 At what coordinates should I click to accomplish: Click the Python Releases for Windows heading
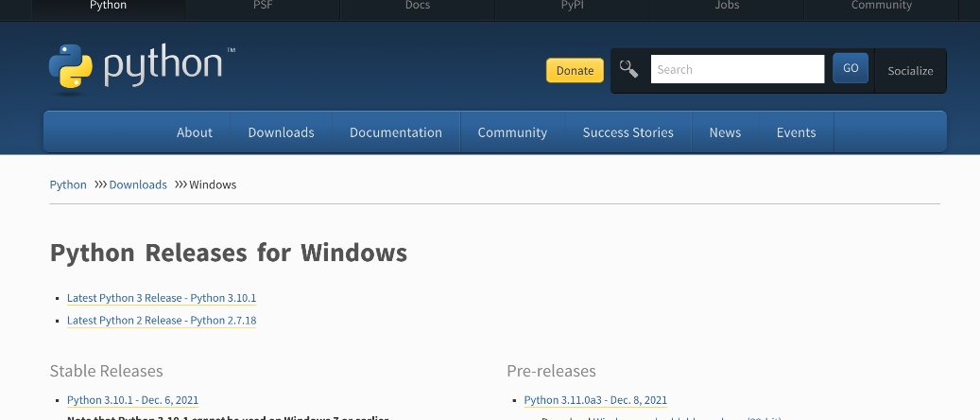point(229,253)
